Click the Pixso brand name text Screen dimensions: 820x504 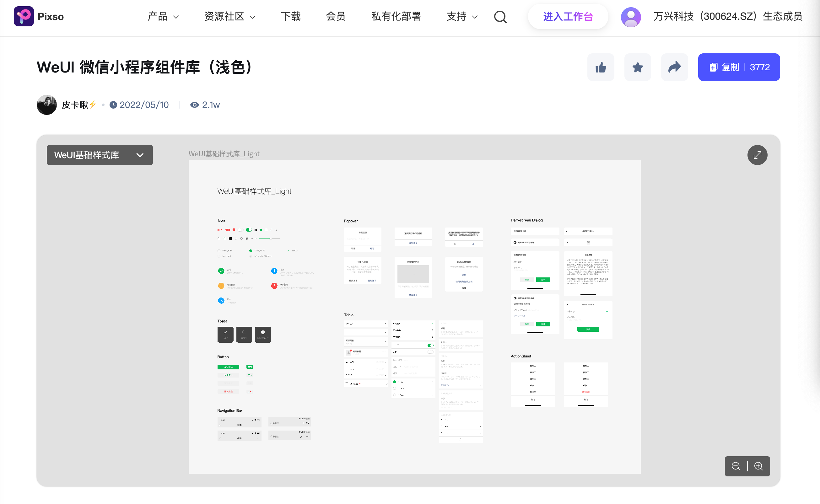[51, 17]
